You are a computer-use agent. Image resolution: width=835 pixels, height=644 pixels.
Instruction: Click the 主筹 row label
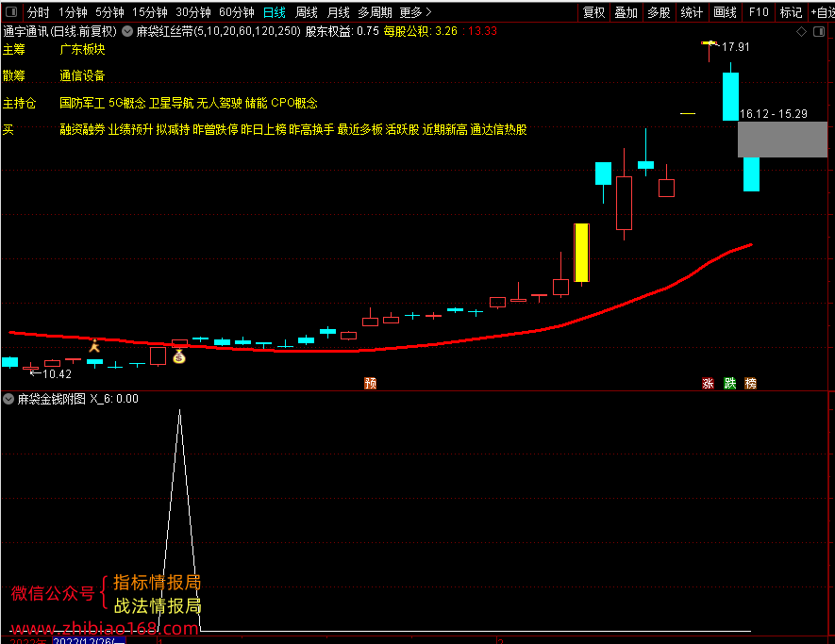pos(14,49)
